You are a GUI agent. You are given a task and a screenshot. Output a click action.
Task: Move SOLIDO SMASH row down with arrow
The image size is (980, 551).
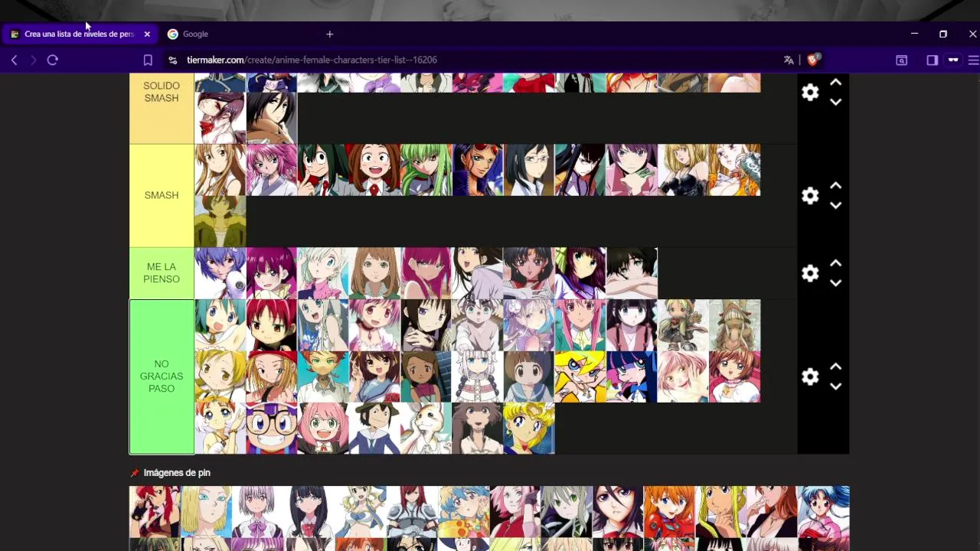click(836, 102)
